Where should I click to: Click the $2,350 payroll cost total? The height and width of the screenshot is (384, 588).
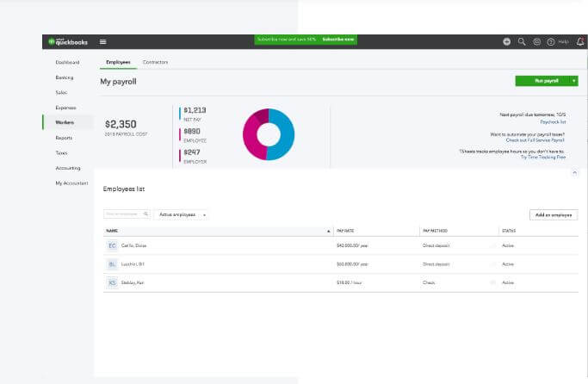121,124
